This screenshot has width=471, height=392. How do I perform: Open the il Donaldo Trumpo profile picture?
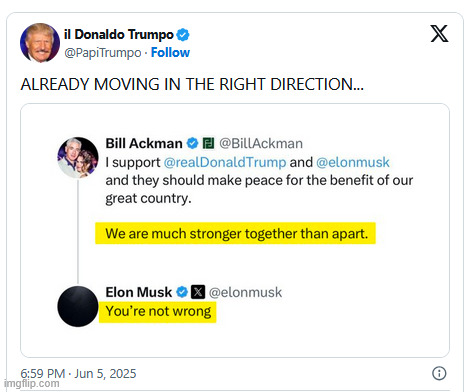point(40,43)
